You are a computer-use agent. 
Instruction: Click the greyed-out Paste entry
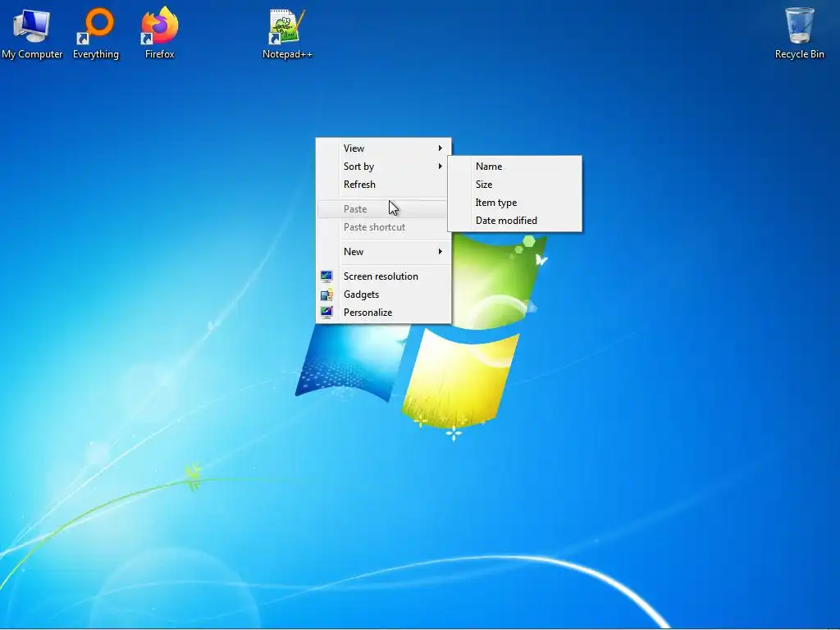383,209
